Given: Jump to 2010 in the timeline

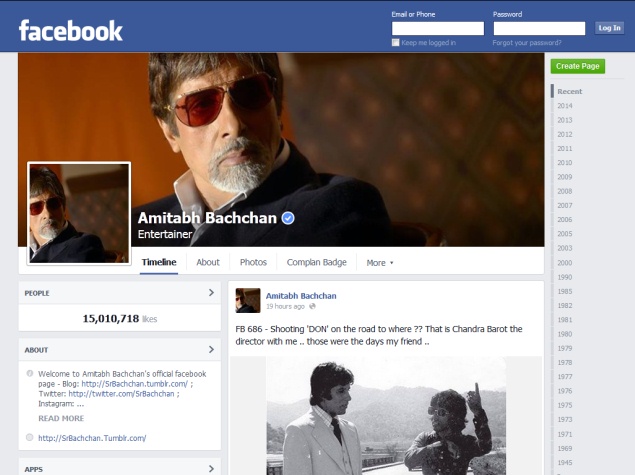Looking at the screenshot, I should pos(565,162).
